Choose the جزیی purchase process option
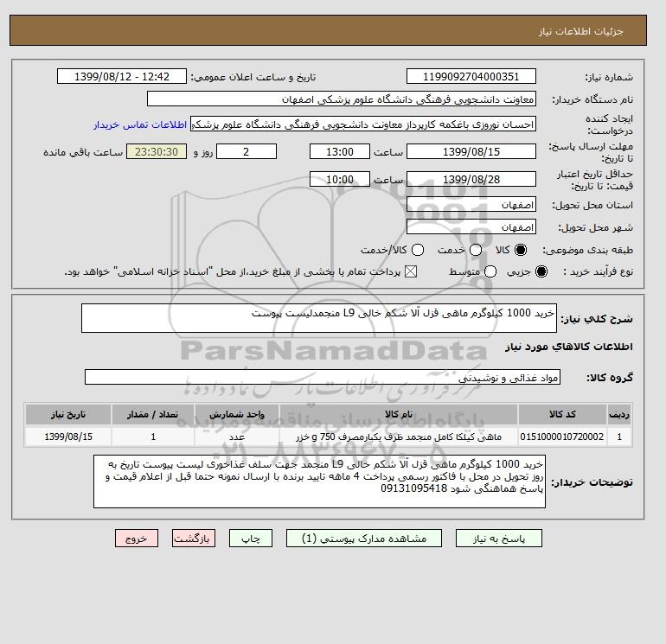 541,271
